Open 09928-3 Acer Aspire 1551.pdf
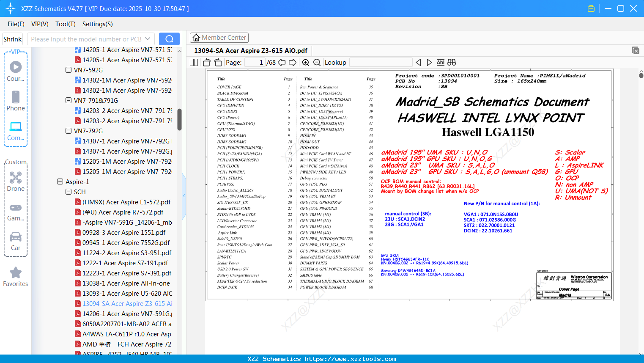 pos(120,233)
